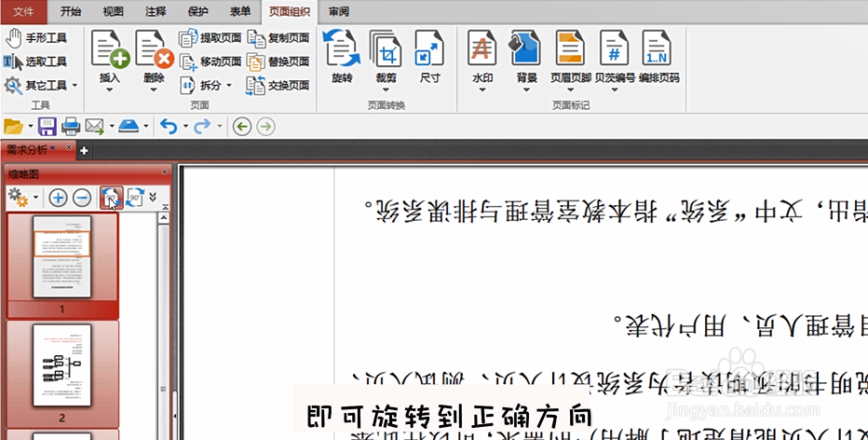Viewport: 868px width, 440px height.
Task: Click the Scanner icon
Action: [x=129, y=127]
